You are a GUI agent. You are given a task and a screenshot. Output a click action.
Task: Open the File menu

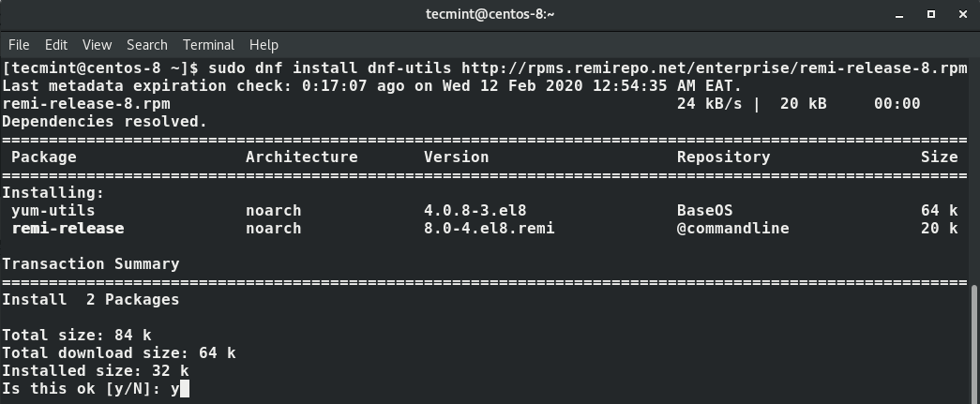tap(19, 45)
